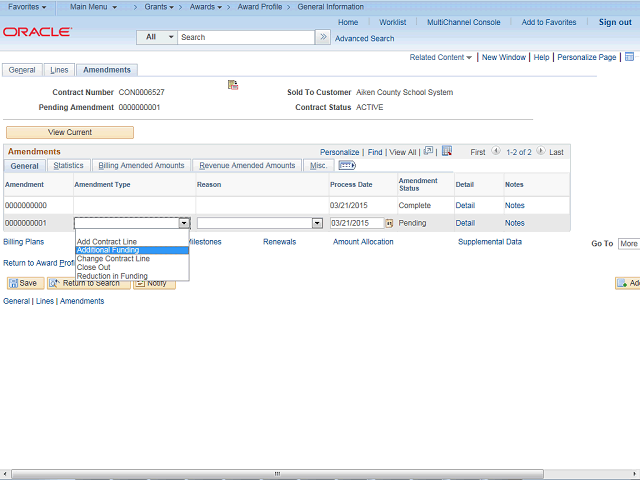Click the Sign out link
This screenshot has height=480, width=640.
615,22
